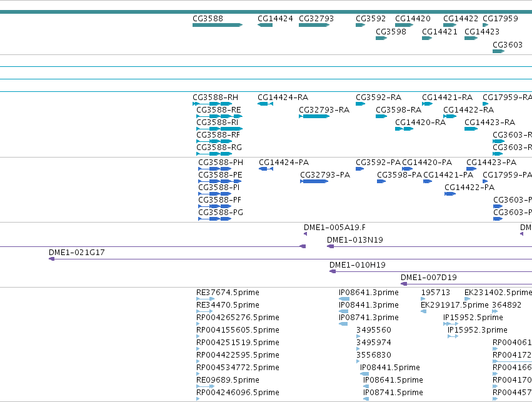The width and height of the screenshot is (532, 402).
Task: Select EST IP08741.3prime
Action: coord(368,318)
